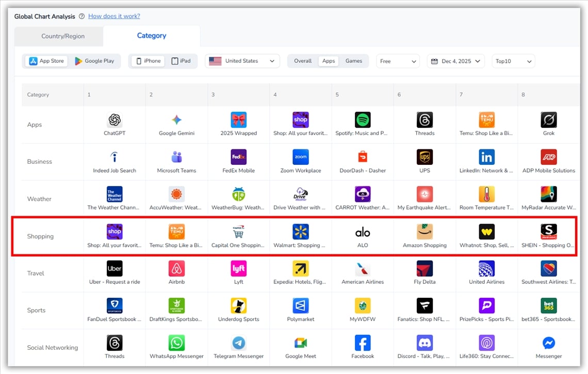Select the Uber app icon
The image size is (588, 374).
115,268
